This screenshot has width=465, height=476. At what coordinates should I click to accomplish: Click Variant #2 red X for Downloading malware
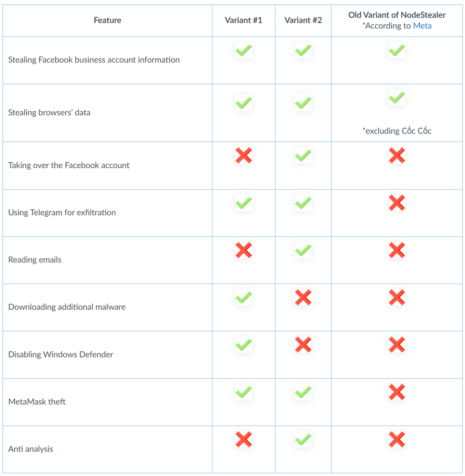303,297
